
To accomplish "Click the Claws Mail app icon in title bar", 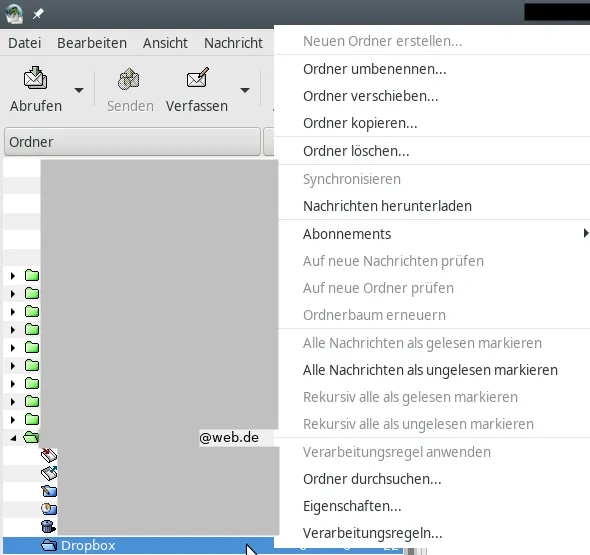I will (14, 14).
